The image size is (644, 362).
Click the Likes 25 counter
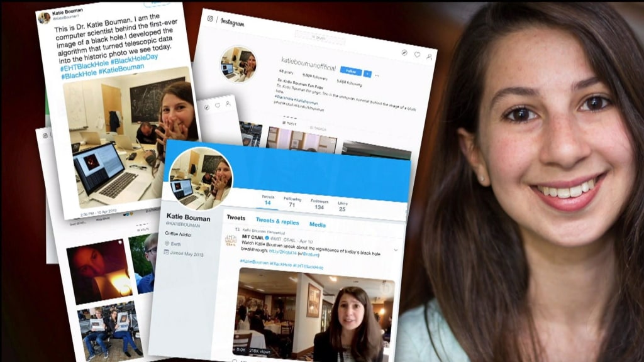[342, 206]
